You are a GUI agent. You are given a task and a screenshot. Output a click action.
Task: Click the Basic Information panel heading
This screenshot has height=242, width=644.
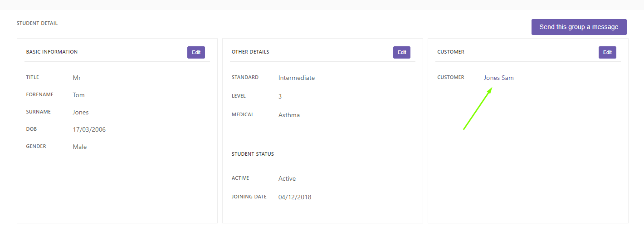pos(52,52)
